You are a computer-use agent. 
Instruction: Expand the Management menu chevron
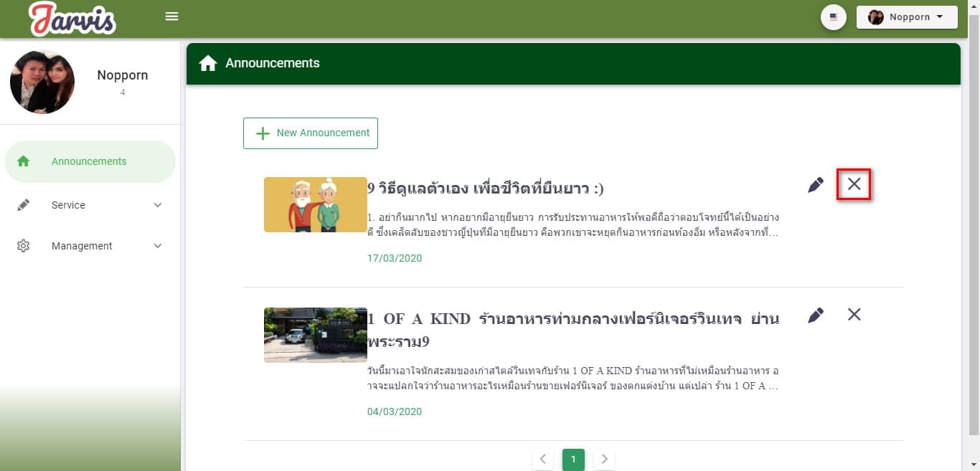(158, 246)
